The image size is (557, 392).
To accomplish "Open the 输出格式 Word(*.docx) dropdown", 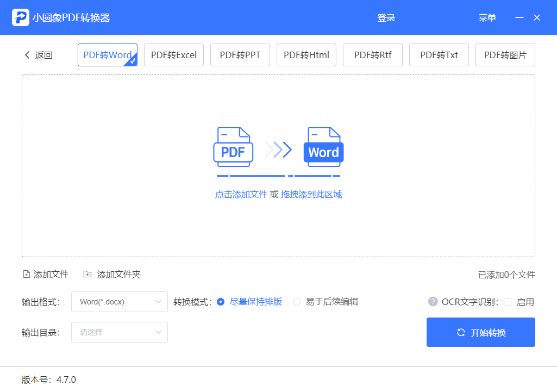I will pyautogui.click(x=120, y=302).
